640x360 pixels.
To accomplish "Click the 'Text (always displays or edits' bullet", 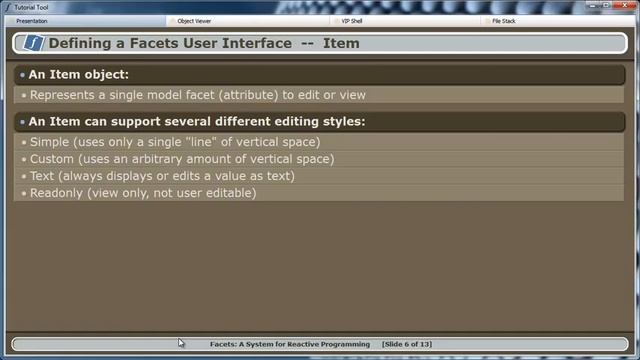I will pyautogui.click(x=319, y=176).
